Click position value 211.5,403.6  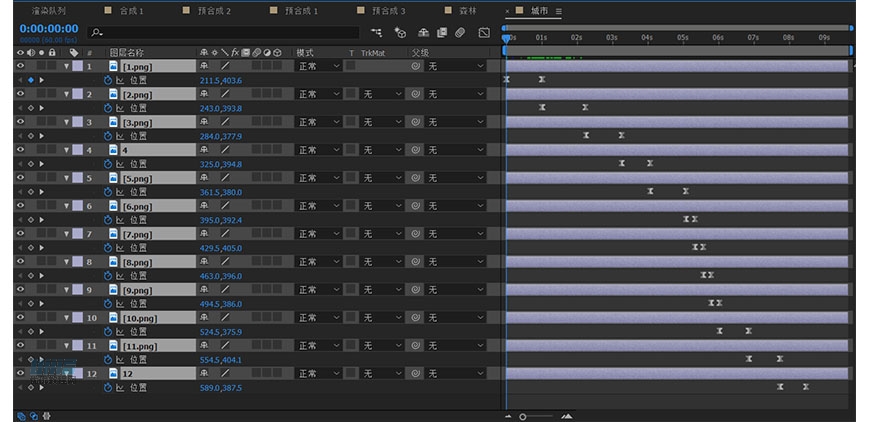coord(221,80)
